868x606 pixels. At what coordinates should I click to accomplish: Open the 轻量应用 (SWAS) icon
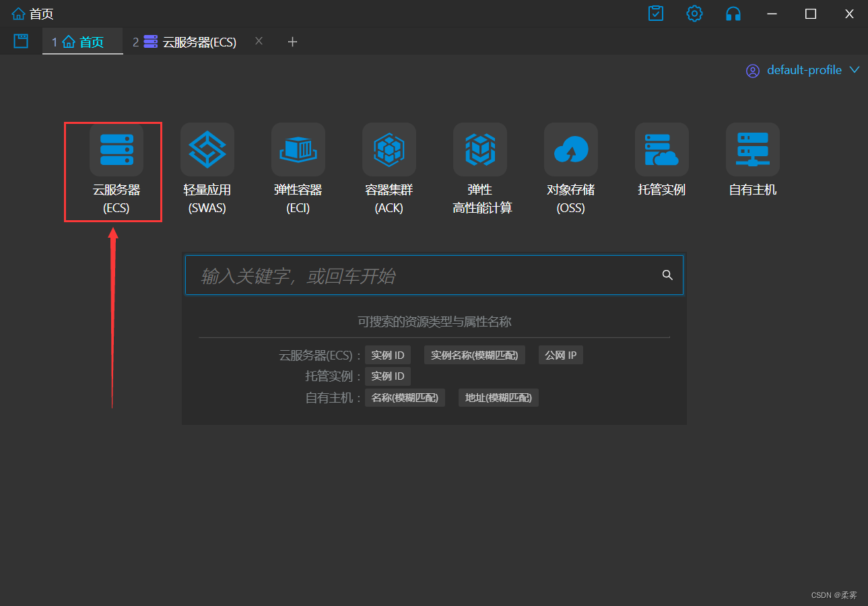(207, 149)
